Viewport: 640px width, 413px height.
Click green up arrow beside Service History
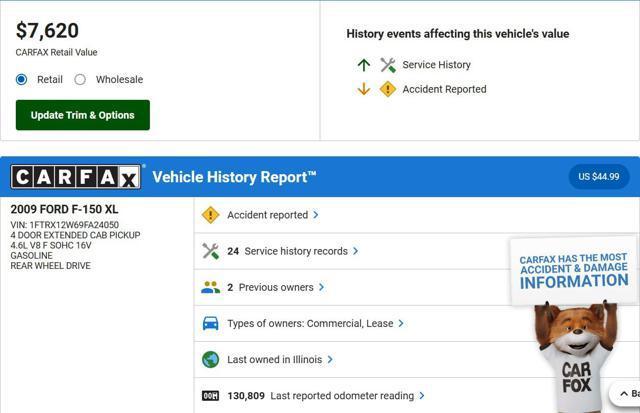[x=364, y=65]
